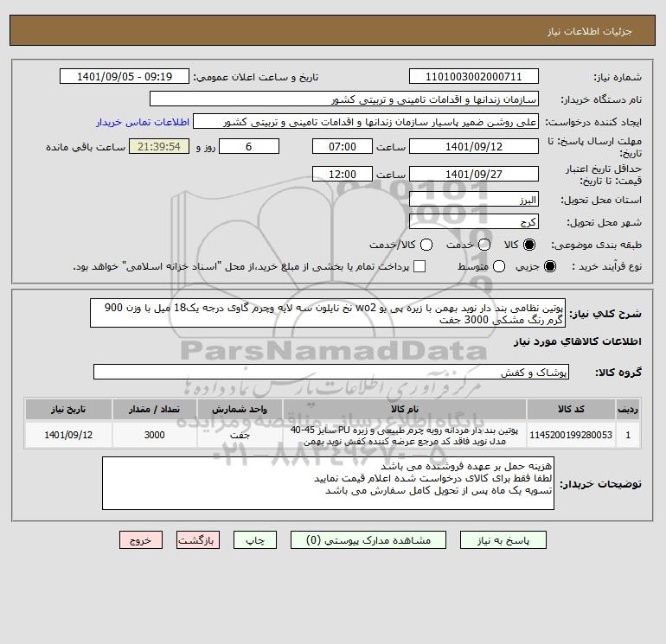The width and height of the screenshot is (666, 644).
Task: Open the اطلاعات تماس خریدار link
Action: [143, 122]
